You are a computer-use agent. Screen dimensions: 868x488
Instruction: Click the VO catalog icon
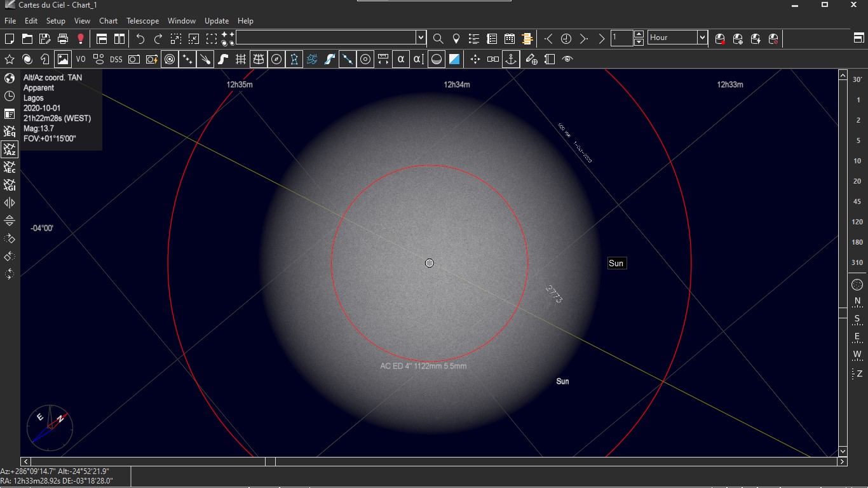pyautogui.click(x=81, y=59)
